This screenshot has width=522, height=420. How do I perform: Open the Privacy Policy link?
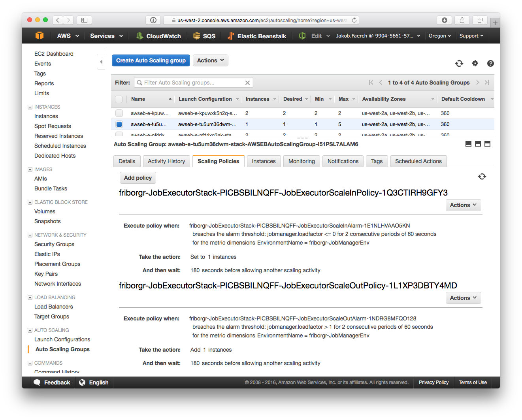click(x=434, y=382)
